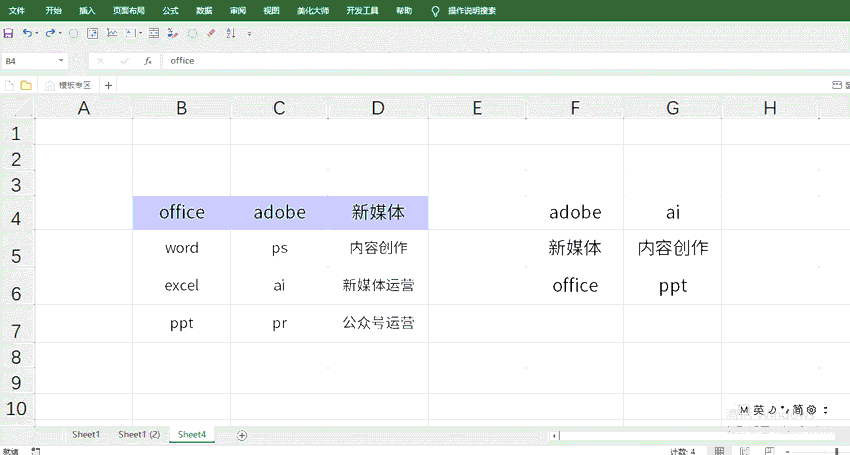Switch to the 美化大师 ribbon tab
The width and height of the screenshot is (850, 455).
313,10
